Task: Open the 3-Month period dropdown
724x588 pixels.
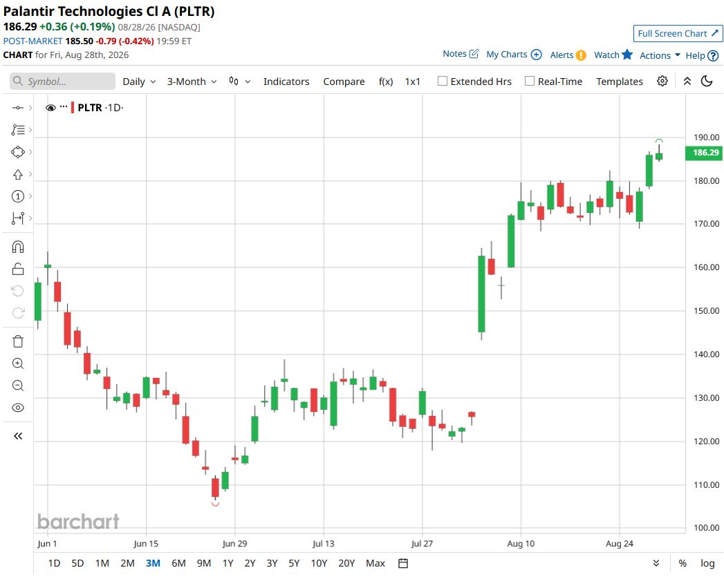Action: [192, 82]
